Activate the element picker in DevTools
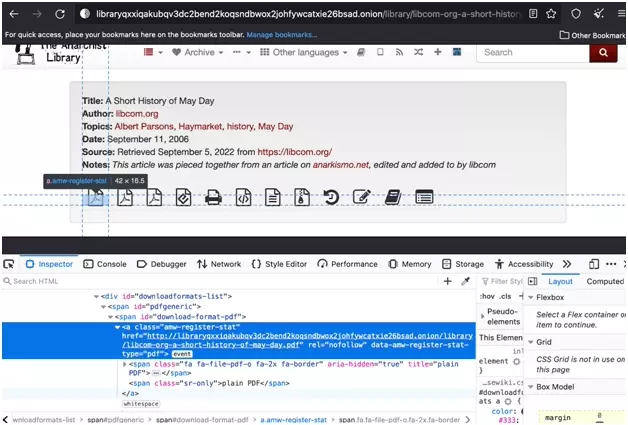 click(x=9, y=264)
